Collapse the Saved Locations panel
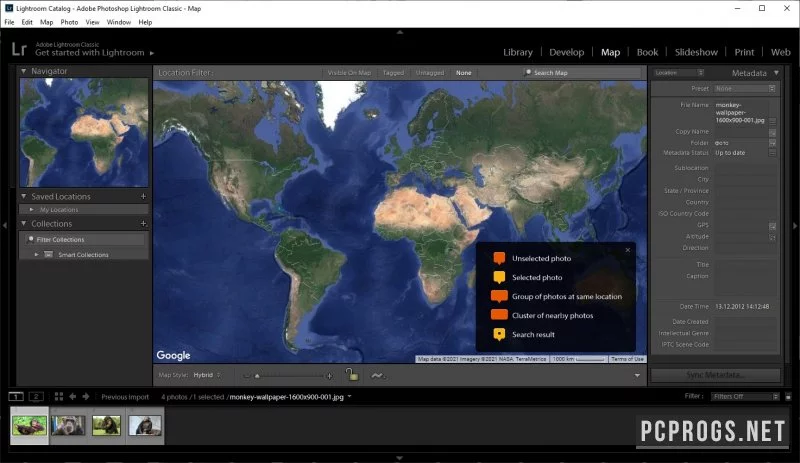Image resolution: width=800 pixels, height=463 pixels. [x=23, y=196]
